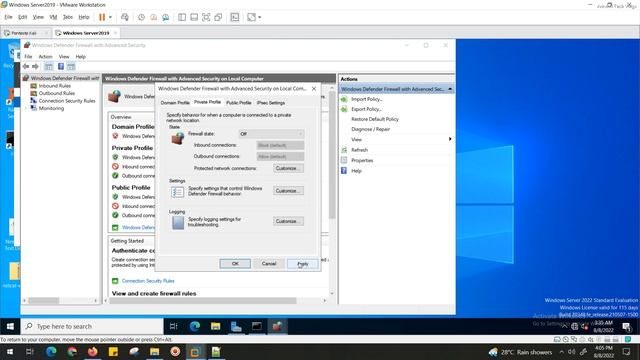
Task: Click show/hide action pane toolbar icon
Action: point(71,66)
